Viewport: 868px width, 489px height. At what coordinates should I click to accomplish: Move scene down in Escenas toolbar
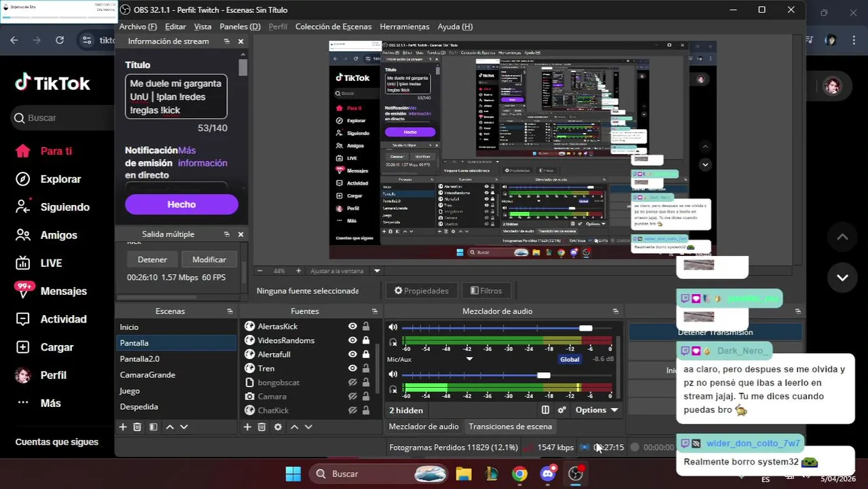(x=183, y=427)
